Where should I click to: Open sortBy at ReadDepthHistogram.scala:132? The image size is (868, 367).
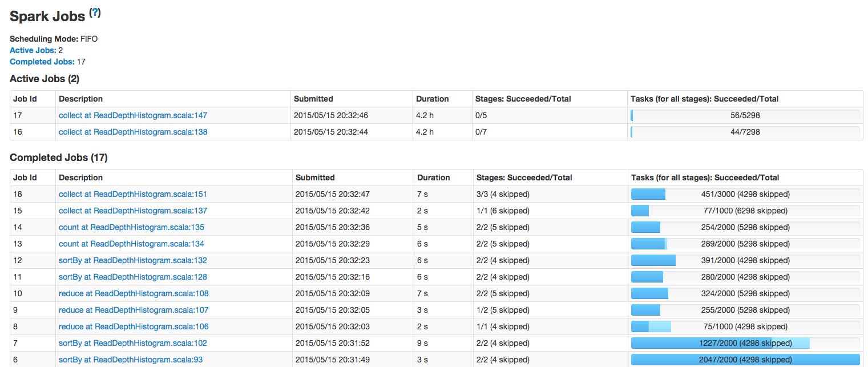[133, 260]
